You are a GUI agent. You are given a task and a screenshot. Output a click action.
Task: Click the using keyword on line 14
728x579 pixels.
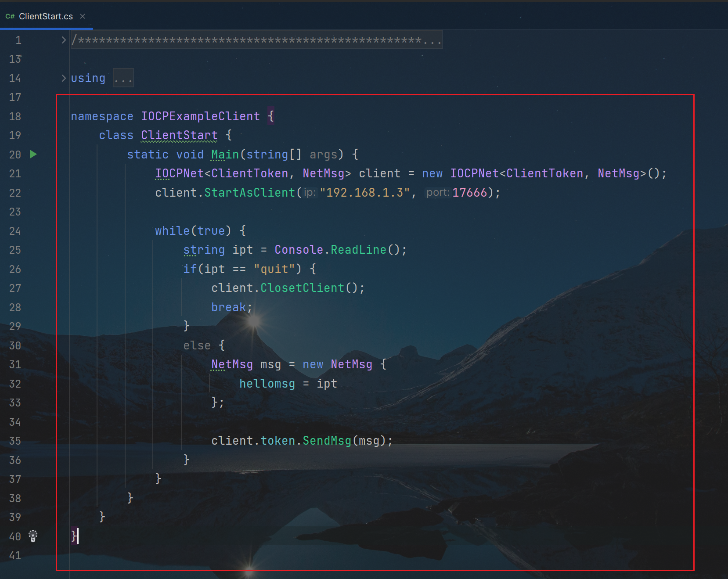pos(88,78)
